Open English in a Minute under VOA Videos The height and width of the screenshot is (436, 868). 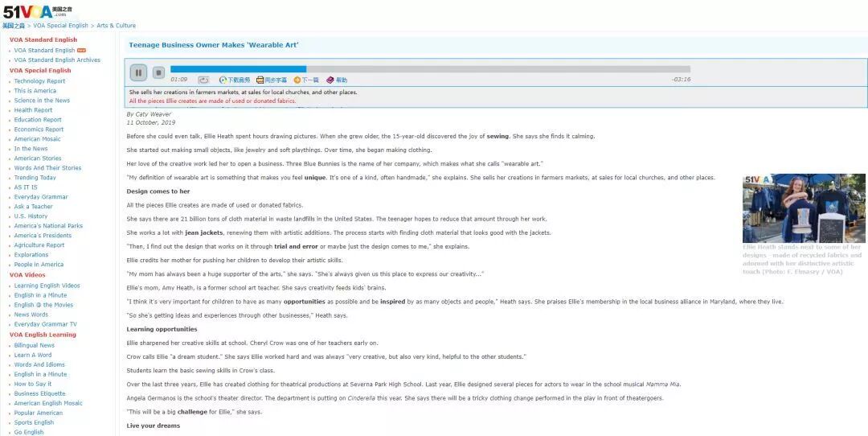pos(40,295)
